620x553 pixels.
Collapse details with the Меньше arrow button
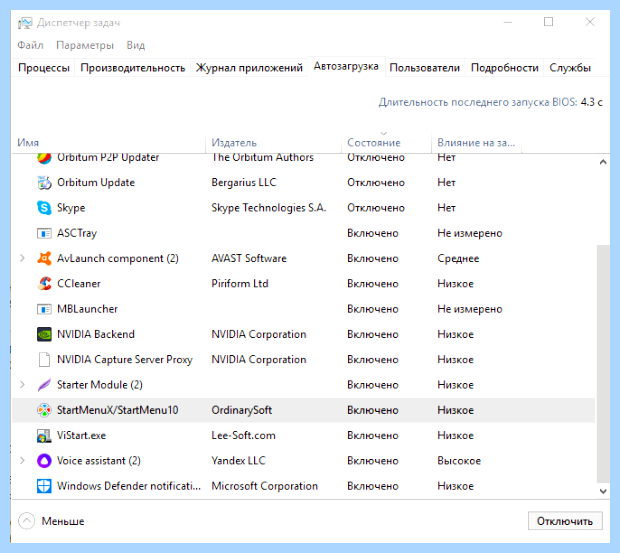tap(26, 521)
